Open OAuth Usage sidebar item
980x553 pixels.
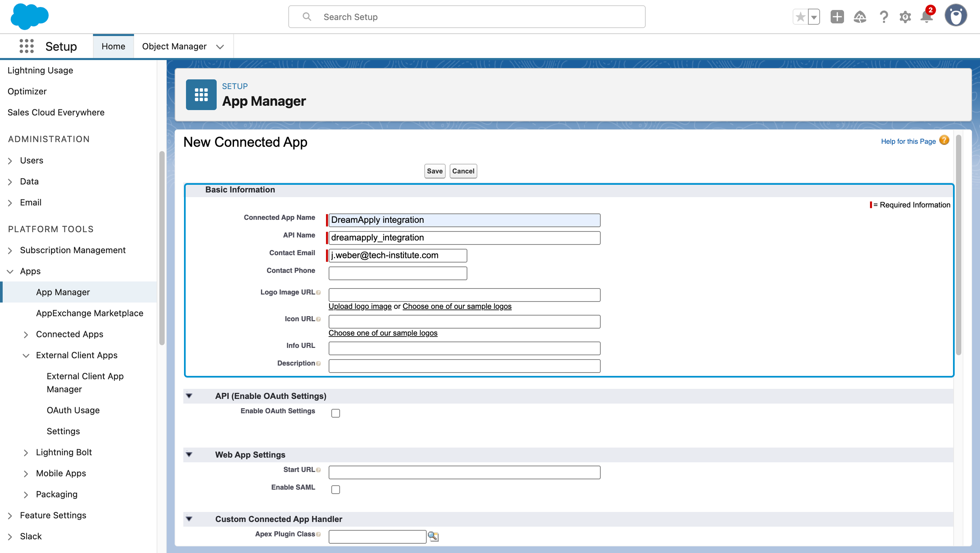[73, 410]
